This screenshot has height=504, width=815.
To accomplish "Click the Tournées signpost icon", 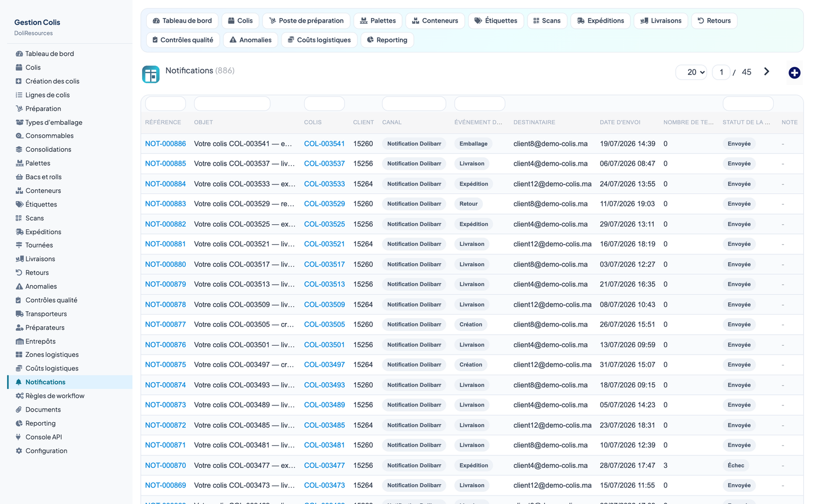I will point(19,245).
